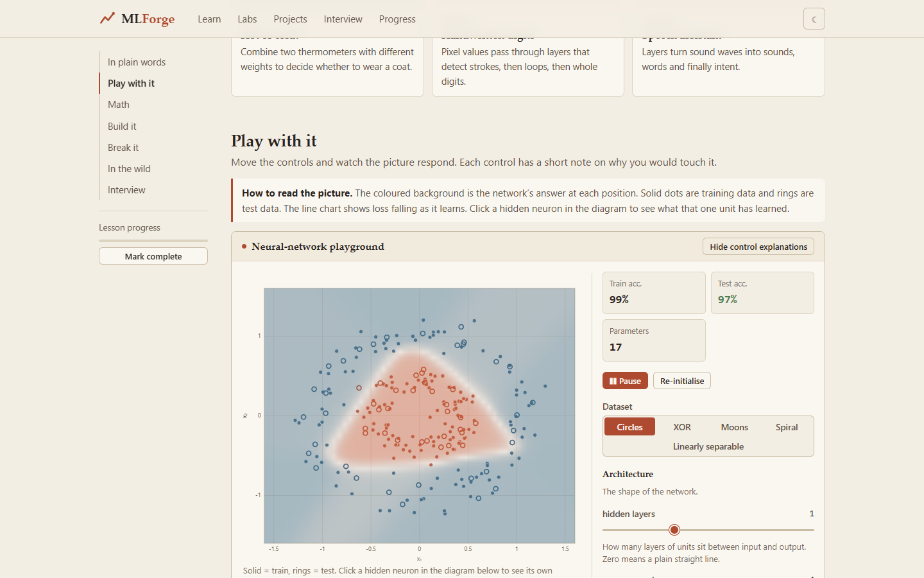
Task: Hide control explanations in the playground
Action: [x=758, y=247]
